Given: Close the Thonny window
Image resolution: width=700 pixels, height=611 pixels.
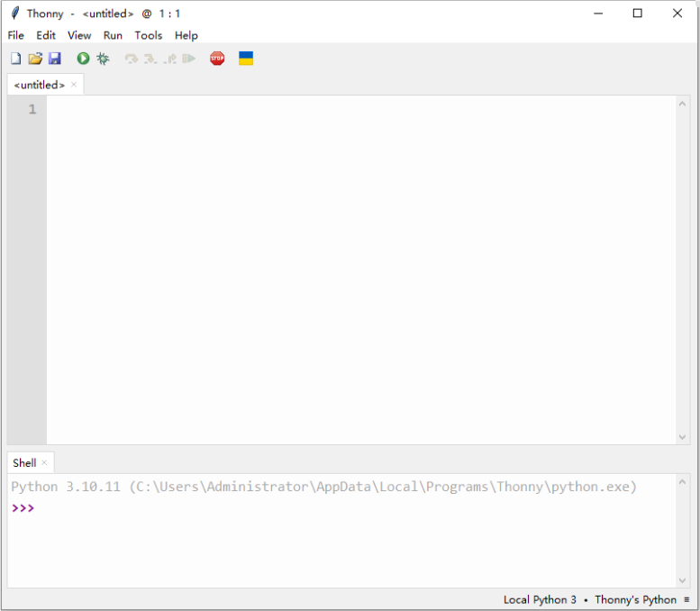Looking at the screenshot, I should tap(677, 14).
